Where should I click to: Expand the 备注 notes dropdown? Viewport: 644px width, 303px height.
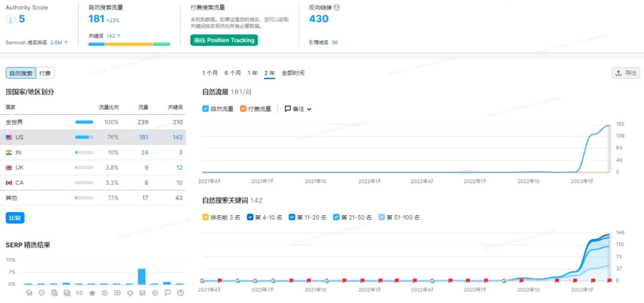pos(298,109)
